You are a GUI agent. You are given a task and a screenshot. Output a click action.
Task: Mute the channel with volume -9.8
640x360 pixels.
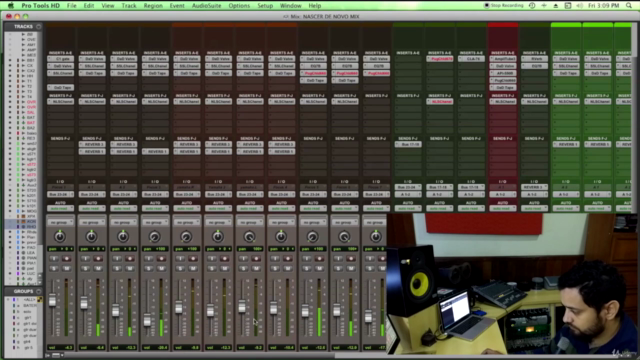click(x=193, y=268)
